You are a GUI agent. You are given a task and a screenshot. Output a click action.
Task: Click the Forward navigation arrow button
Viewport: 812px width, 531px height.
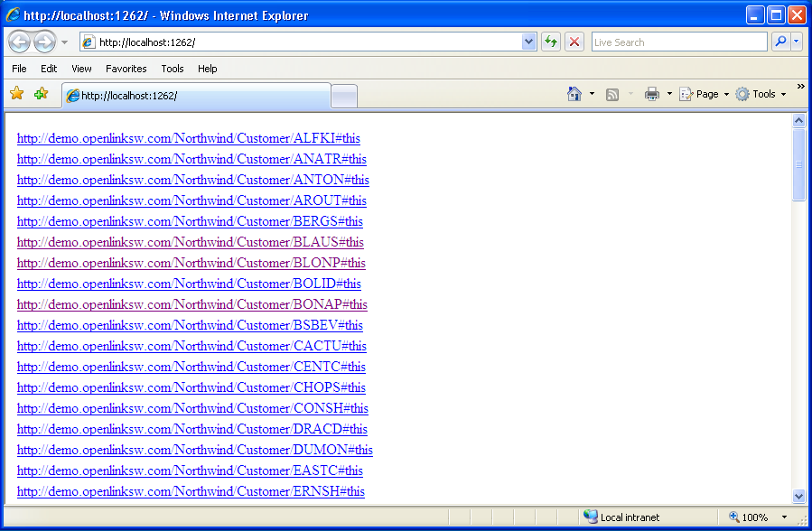click(x=44, y=42)
